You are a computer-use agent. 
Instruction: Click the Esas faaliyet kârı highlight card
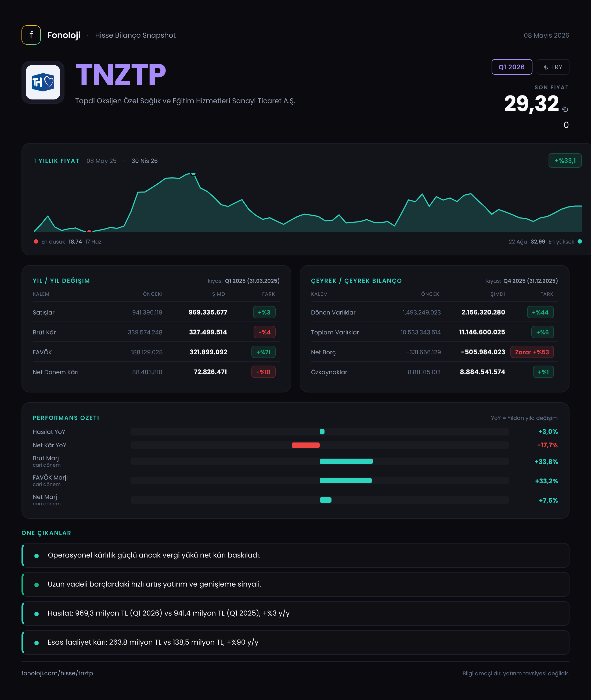[x=295, y=642]
